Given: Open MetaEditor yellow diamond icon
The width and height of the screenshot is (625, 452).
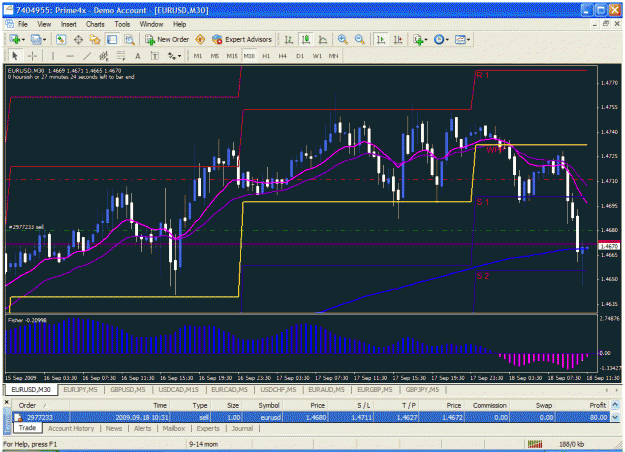Looking at the screenshot, I should click(200, 39).
